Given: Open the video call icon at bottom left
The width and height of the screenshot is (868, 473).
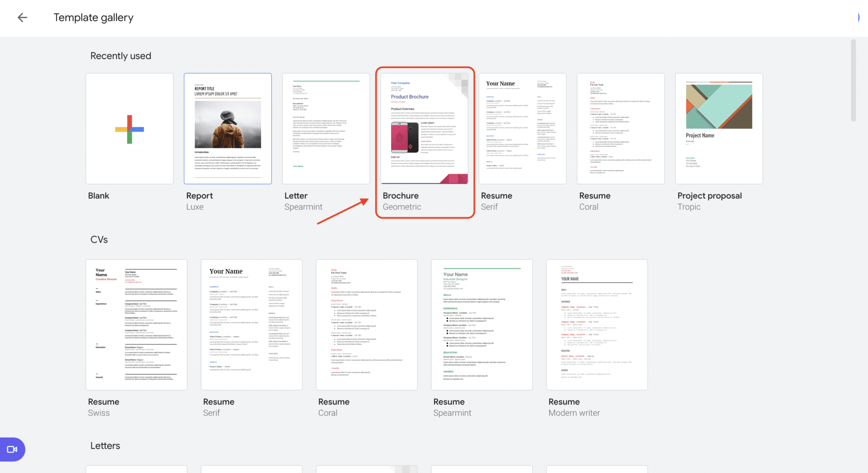Looking at the screenshot, I should [x=12, y=449].
